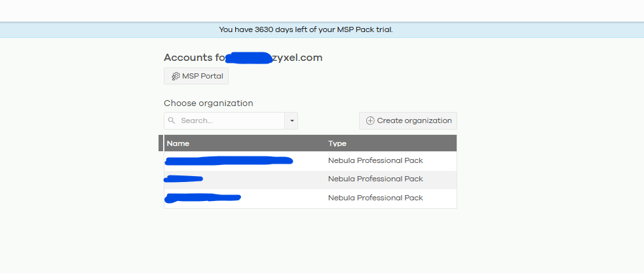Click the Accounts for heading text
The width and height of the screenshot is (644, 273).
(x=189, y=58)
